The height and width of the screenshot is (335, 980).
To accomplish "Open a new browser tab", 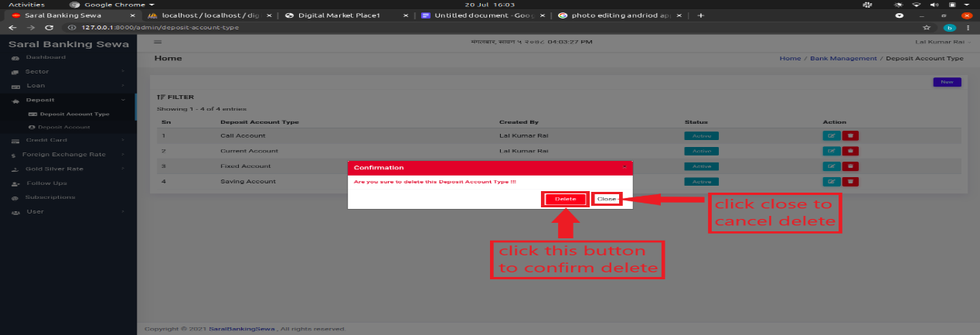I will click(700, 15).
